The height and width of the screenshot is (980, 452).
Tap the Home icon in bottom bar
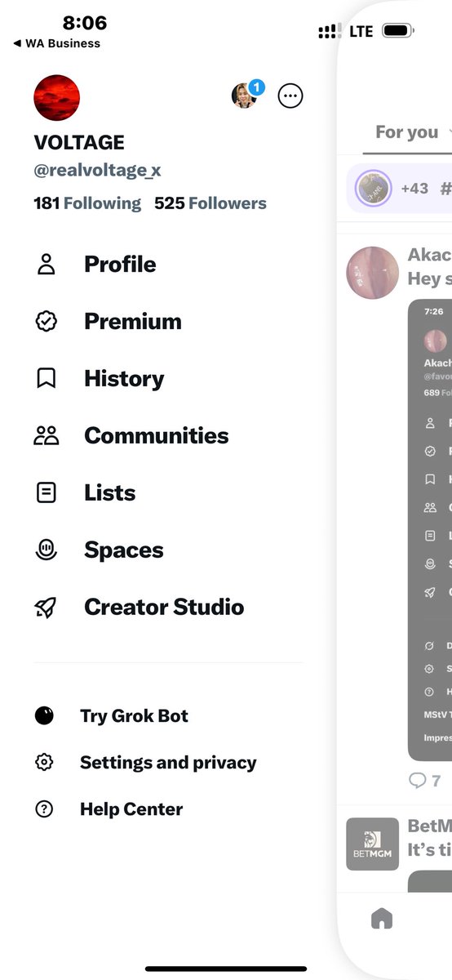[381, 919]
